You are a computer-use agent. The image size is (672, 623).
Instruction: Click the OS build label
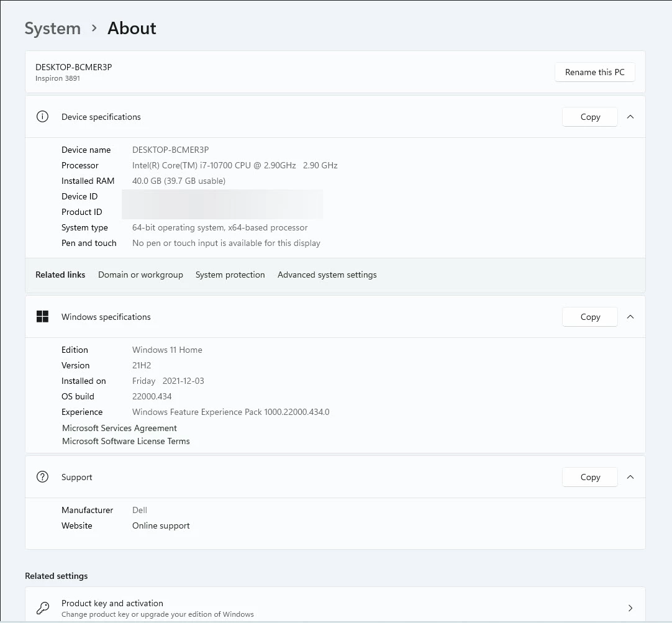click(78, 396)
